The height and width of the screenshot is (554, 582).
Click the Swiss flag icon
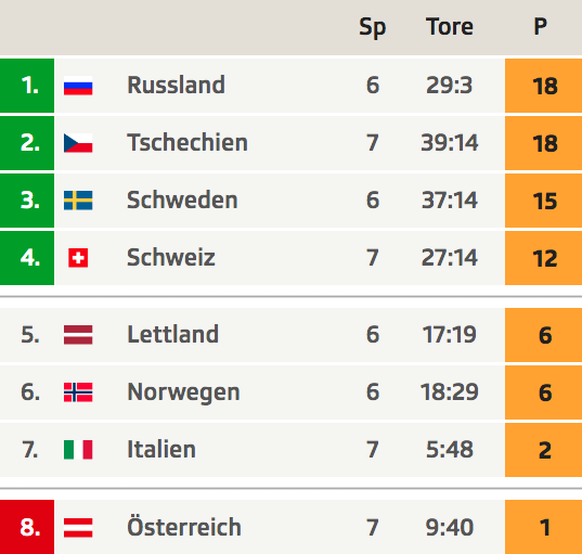point(78,258)
